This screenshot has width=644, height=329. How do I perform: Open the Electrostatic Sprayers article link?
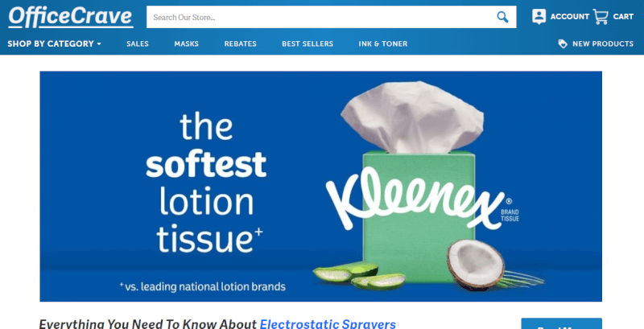click(x=328, y=323)
